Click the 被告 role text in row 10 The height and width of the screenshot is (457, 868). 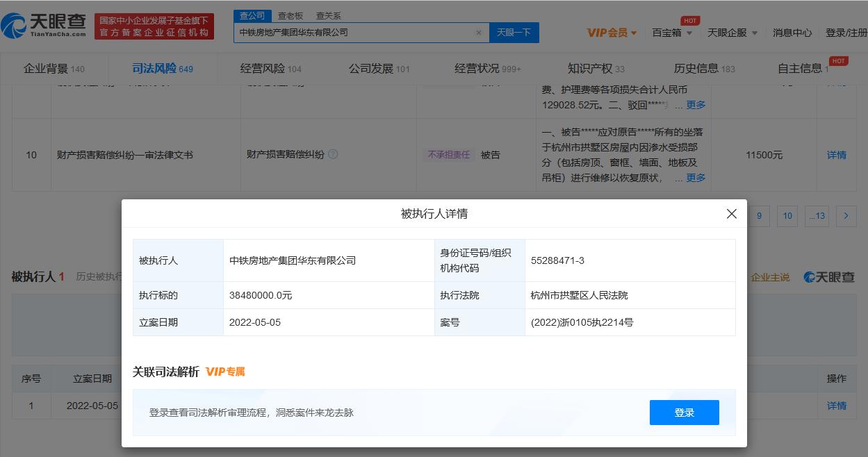490,155
